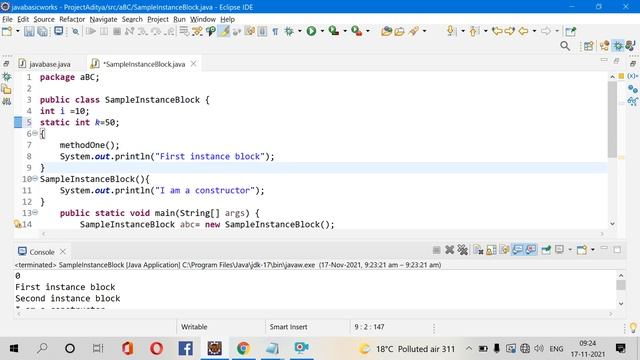Open the New wizard dropdown arrow

(x=18, y=31)
